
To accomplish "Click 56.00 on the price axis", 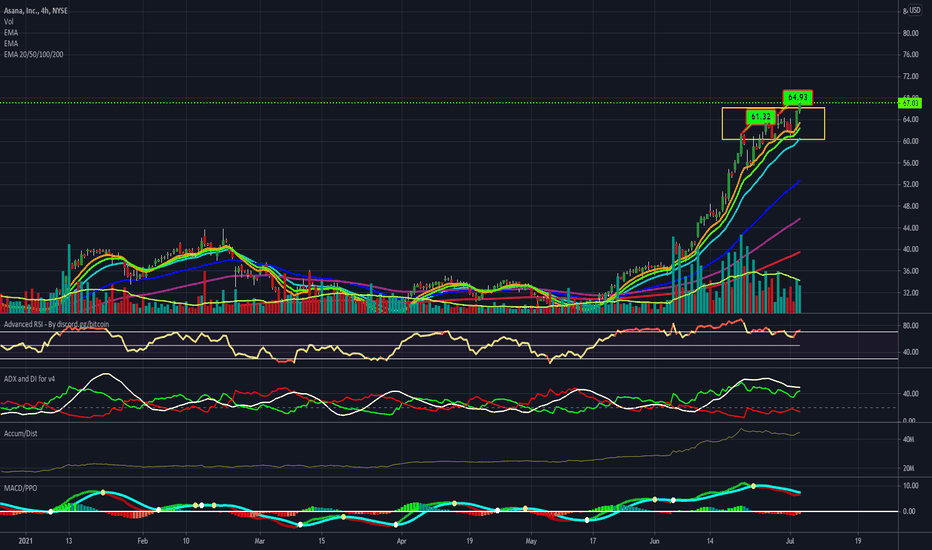I will pyautogui.click(x=911, y=163).
